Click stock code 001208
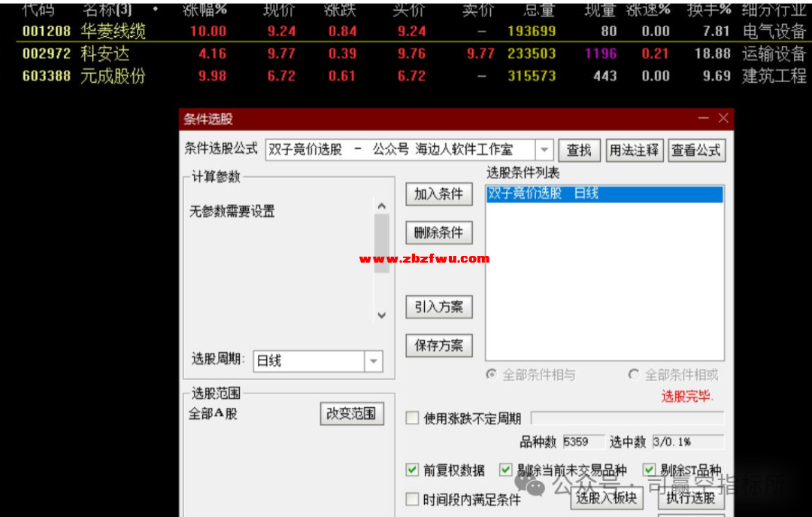 (46, 31)
